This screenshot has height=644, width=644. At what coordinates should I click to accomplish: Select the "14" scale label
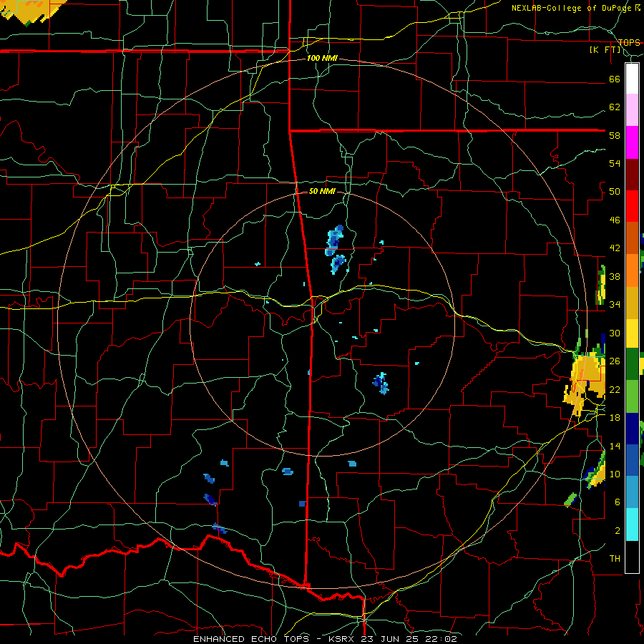[x=615, y=446]
